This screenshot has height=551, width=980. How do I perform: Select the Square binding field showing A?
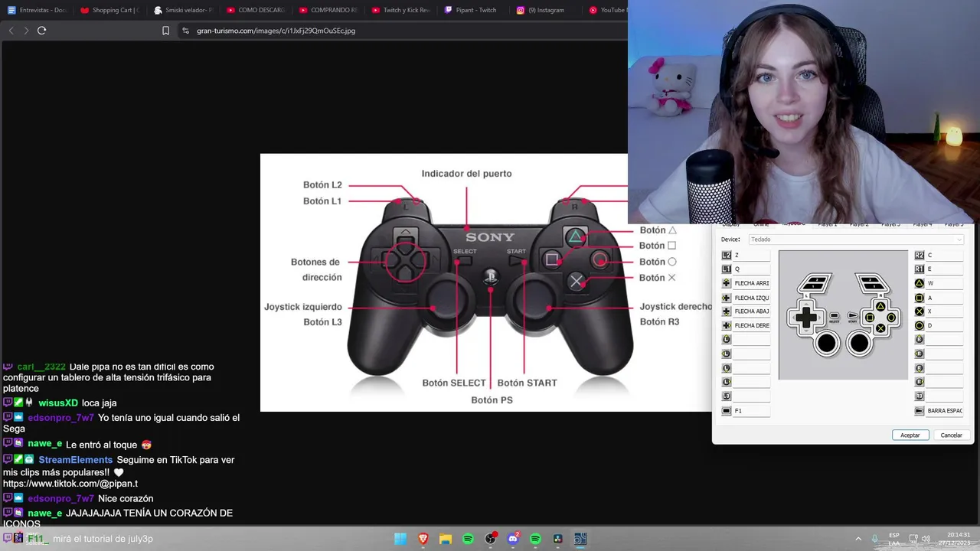tap(945, 298)
